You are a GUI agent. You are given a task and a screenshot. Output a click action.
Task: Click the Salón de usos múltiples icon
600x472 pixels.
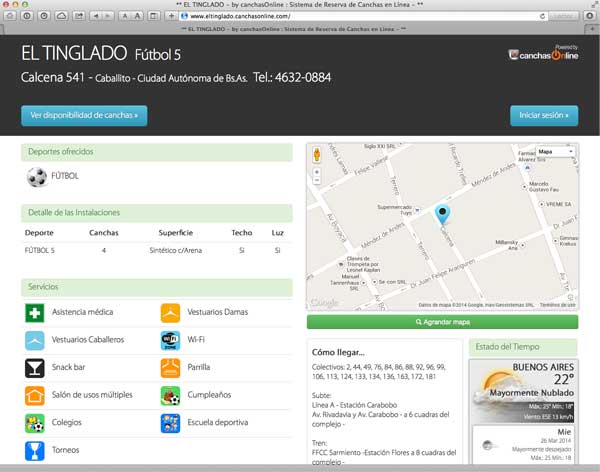(34, 395)
